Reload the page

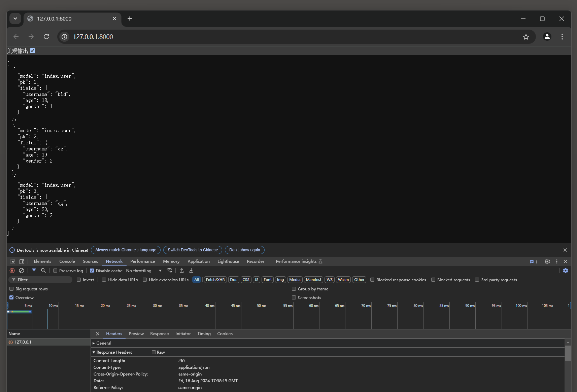(46, 37)
